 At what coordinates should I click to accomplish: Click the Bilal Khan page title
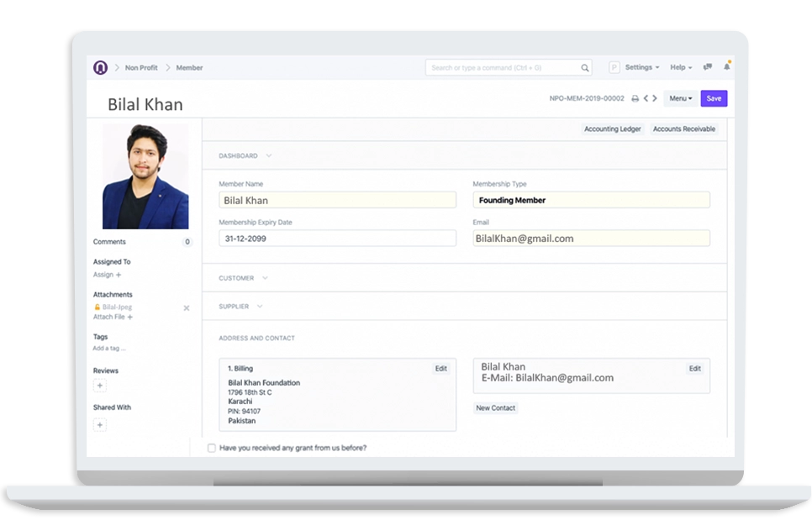(145, 104)
